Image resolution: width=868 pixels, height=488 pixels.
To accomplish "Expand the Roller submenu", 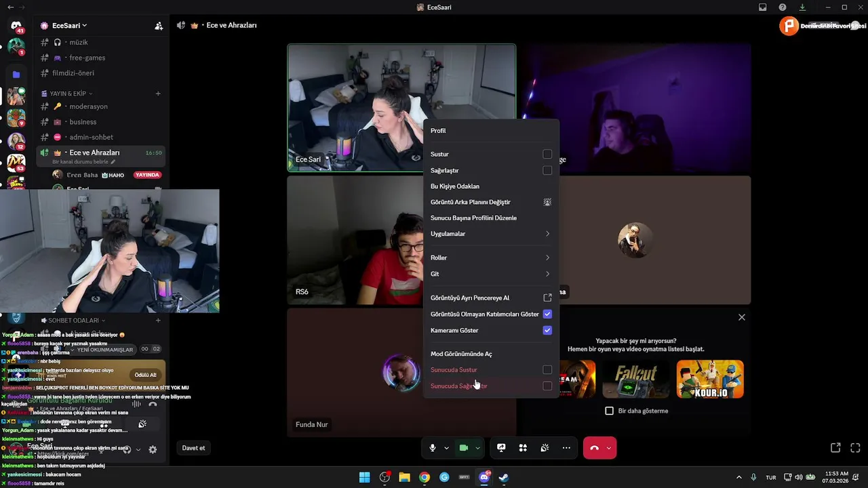I will tap(492, 258).
